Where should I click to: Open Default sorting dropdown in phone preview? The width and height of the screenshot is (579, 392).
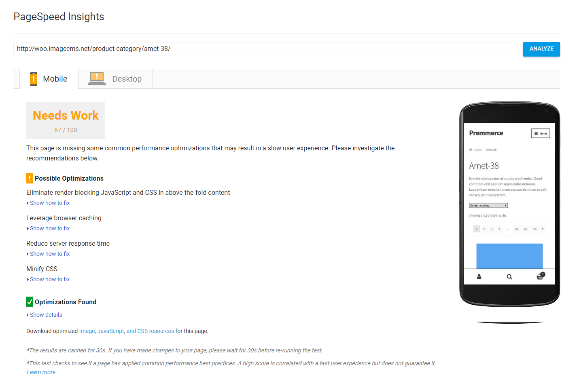click(x=488, y=205)
